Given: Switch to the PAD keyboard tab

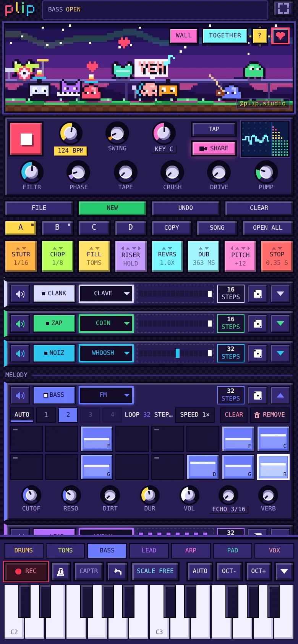Looking at the screenshot, I should coord(233,551).
